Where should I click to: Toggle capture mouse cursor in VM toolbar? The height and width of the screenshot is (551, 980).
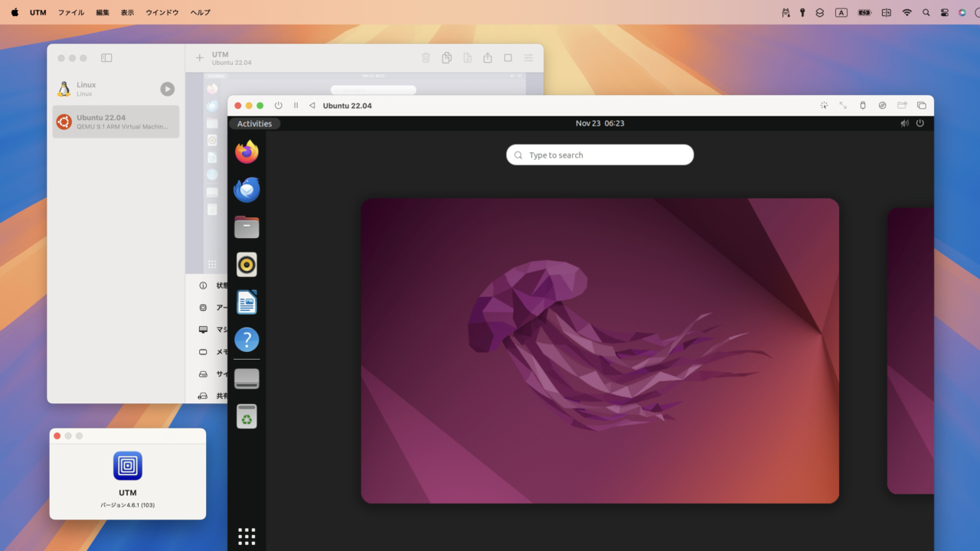(x=824, y=106)
